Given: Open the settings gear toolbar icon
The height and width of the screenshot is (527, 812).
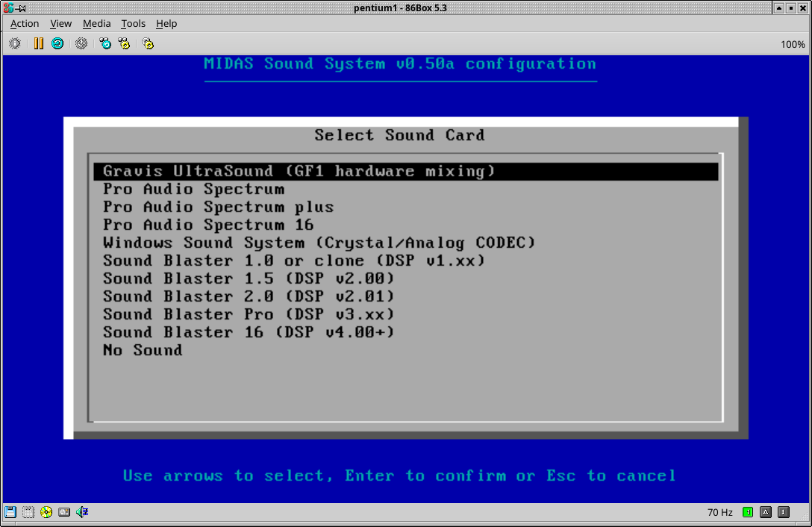Looking at the screenshot, I should (148, 43).
